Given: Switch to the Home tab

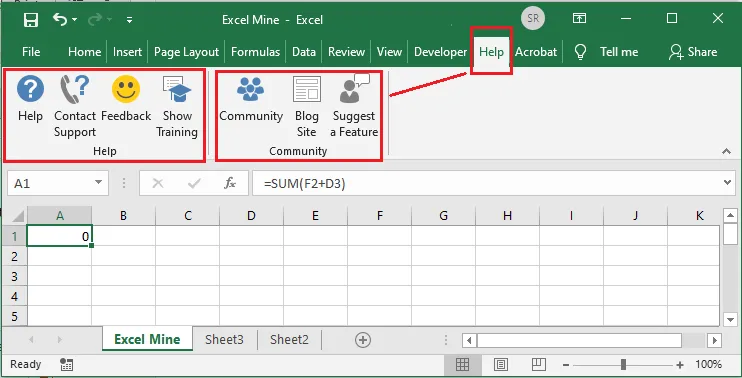Looking at the screenshot, I should [84, 52].
